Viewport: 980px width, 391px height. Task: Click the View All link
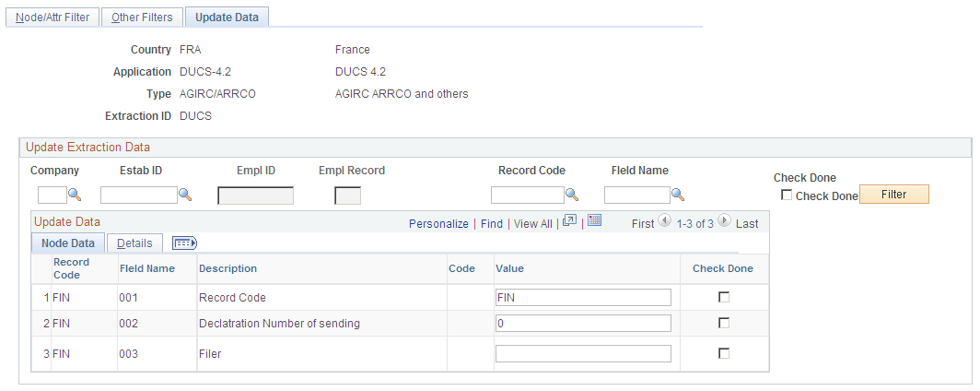tap(533, 223)
